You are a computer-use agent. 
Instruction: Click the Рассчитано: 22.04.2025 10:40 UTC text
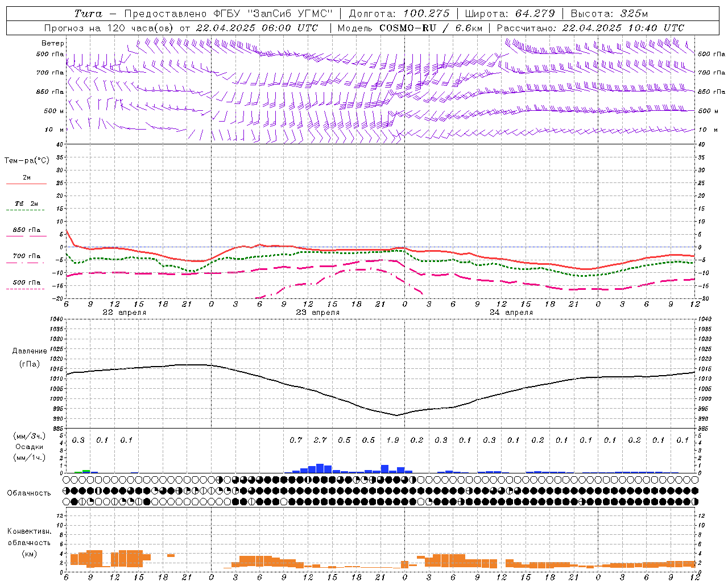click(590, 28)
